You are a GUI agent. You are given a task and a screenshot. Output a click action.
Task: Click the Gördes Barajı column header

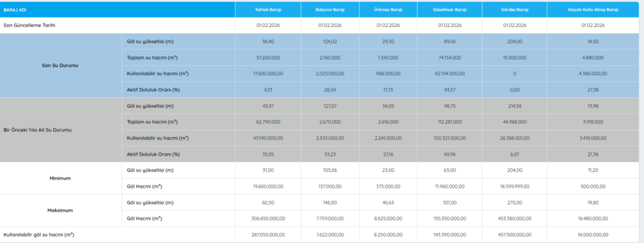pos(514,9)
